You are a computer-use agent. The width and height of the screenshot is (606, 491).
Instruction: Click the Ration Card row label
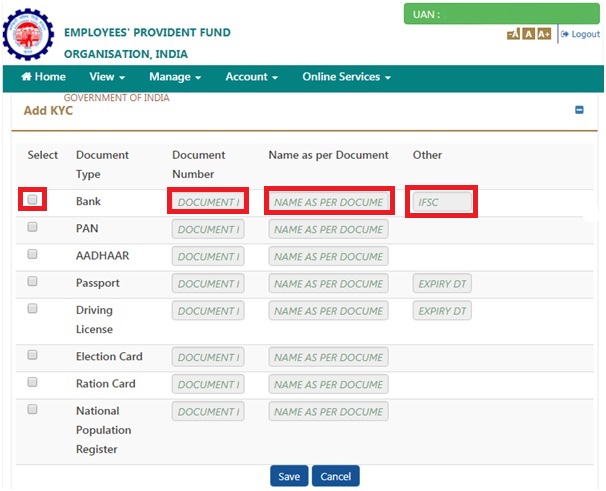pos(106,384)
